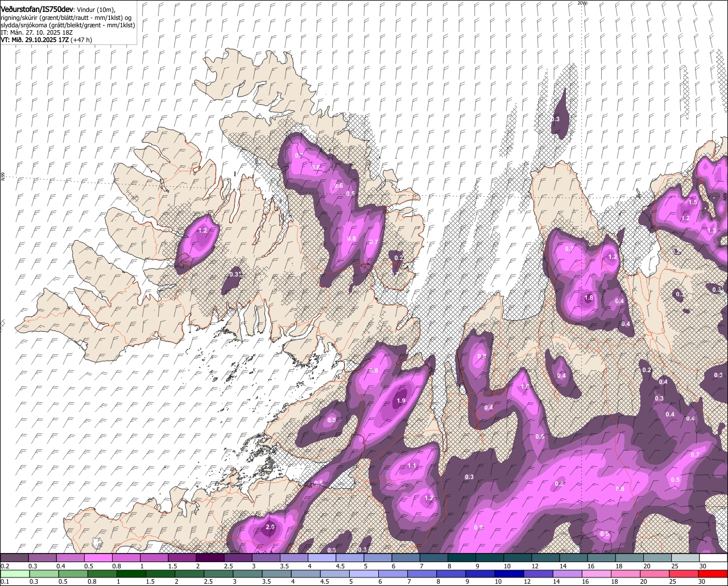Select the bright pink 0.5 swatch in snow legend
Screen dimensions: 728x586
[x=98, y=558]
